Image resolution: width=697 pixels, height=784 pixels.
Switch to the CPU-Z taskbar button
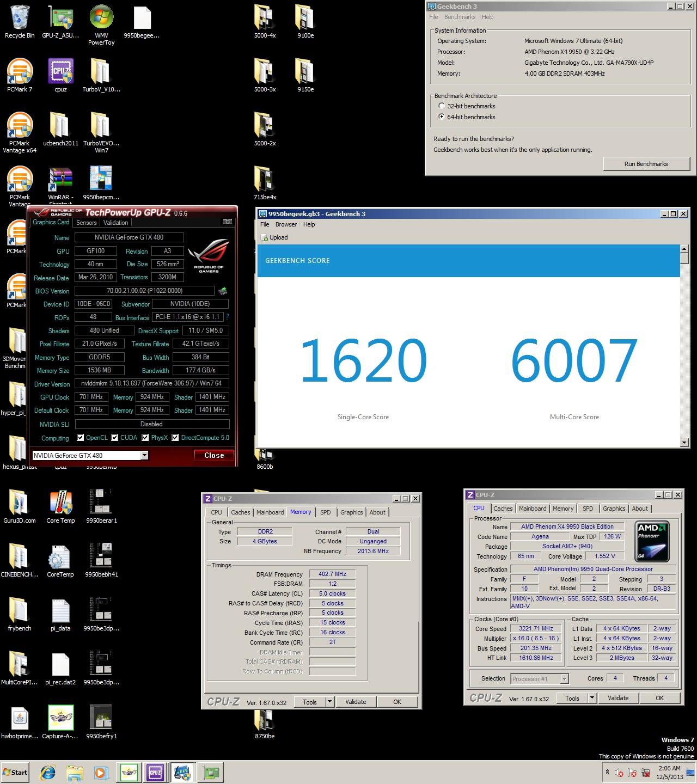155,772
